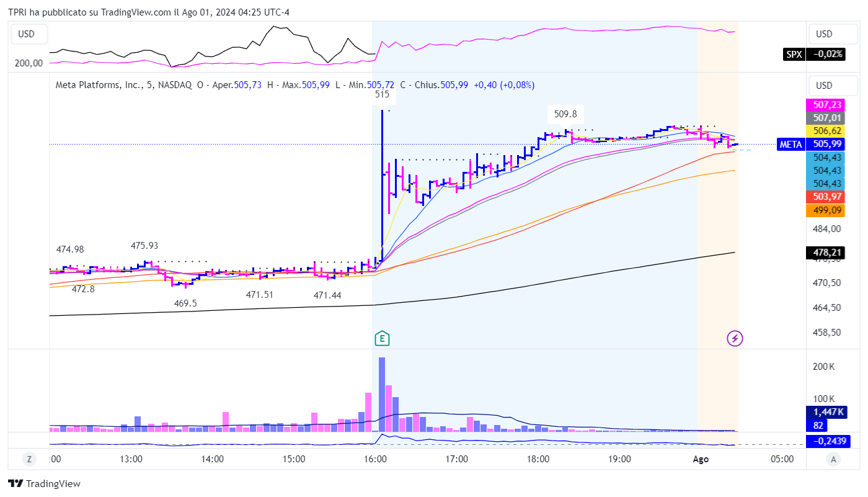
Task: Click the +0,40 (+0,08%) change value
Action: click(x=503, y=84)
